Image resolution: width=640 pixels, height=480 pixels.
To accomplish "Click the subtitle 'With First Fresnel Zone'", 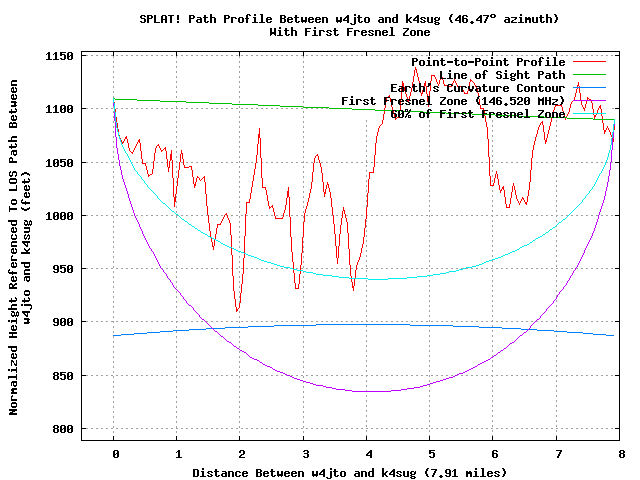I will click(349, 32).
